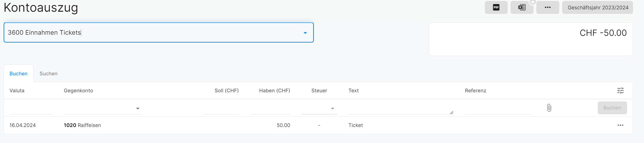This screenshot has width=644, height=143.
Task: Export account statement as PDF
Action: click(496, 7)
